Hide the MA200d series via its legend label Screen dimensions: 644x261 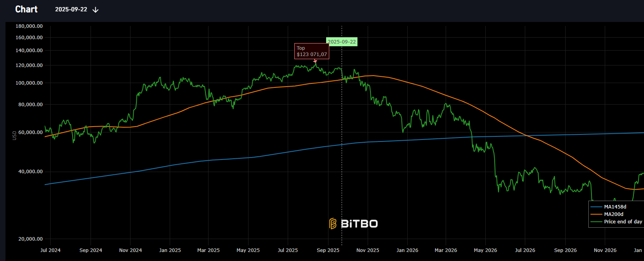click(613, 214)
